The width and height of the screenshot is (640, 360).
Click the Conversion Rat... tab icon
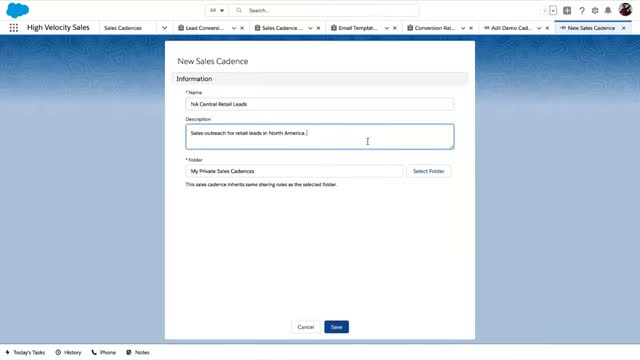point(410,28)
